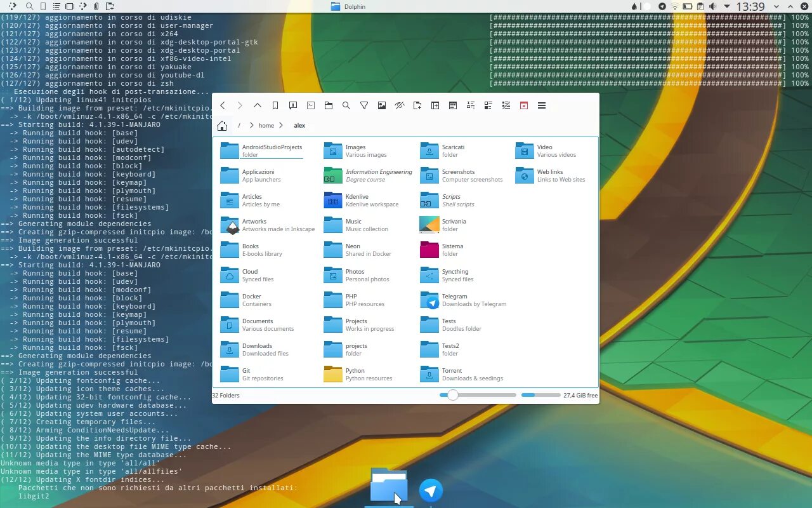Select the Scrivania folder
The height and width of the screenshot is (508, 812).
tap(443, 225)
